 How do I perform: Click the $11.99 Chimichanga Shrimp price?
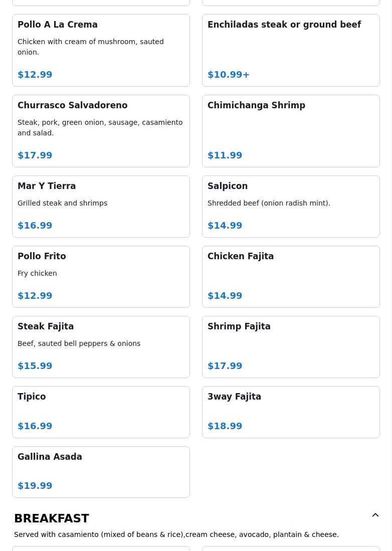click(225, 155)
